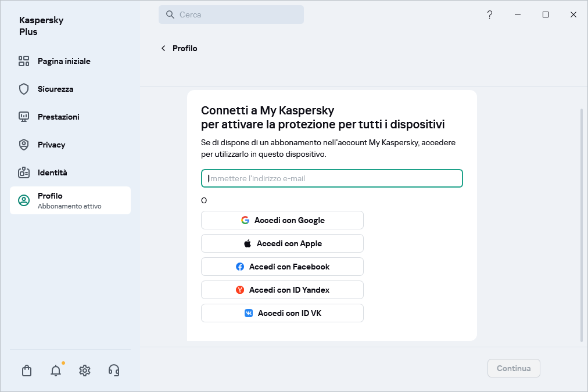Focus the e-mail address input field
Image resolution: width=588 pixels, height=392 pixels.
[332, 178]
